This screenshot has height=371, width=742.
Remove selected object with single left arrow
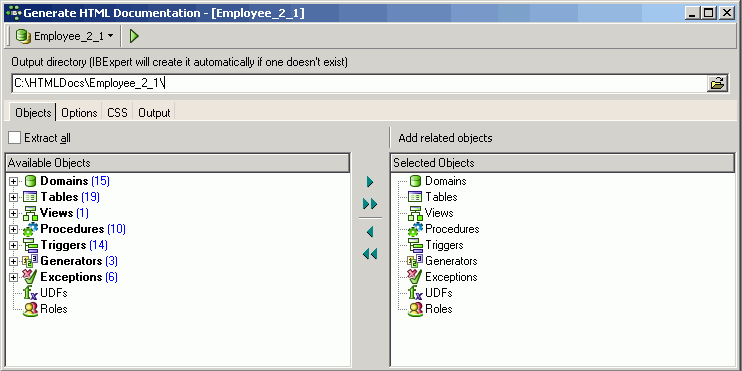370,232
